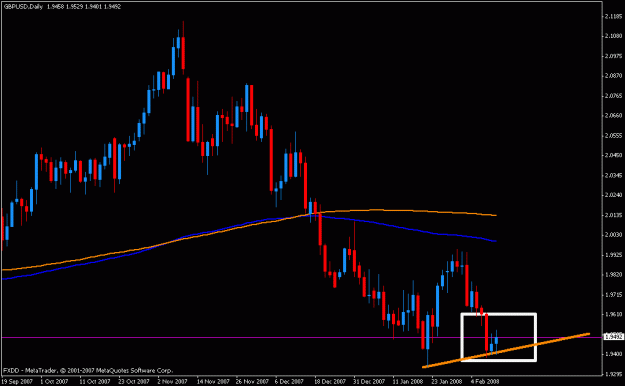Image resolution: width=625 pixels, height=386 pixels.
Task: Click the 1.9295 price axis label
Action: [614, 374]
